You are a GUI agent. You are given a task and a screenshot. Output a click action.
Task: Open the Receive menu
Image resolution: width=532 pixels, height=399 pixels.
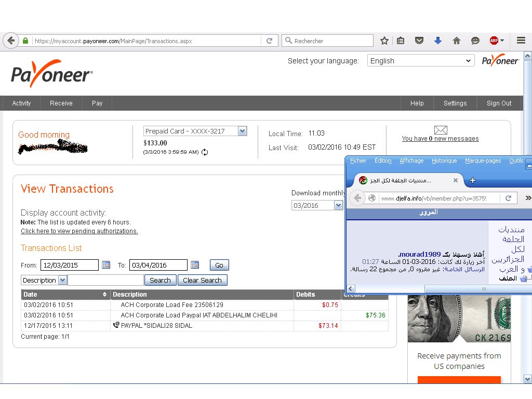61,103
